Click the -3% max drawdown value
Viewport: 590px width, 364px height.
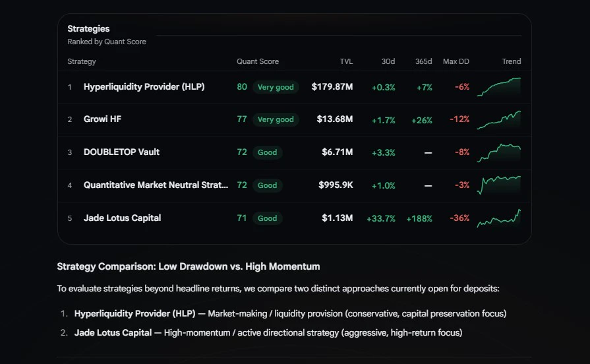click(462, 185)
